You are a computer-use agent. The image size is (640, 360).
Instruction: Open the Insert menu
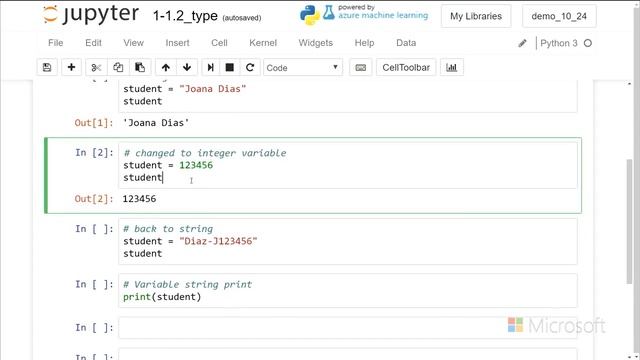tap(178, 43)
